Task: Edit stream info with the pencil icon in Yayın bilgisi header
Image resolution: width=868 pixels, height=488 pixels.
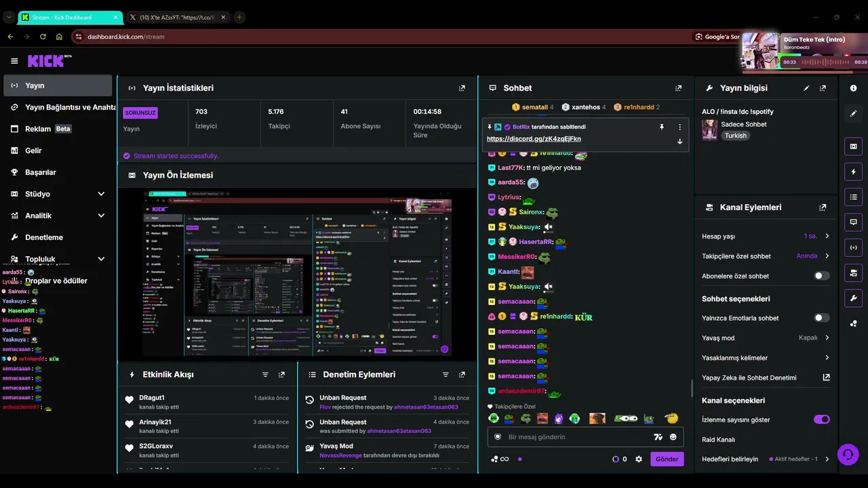Action: click(806, 88)
